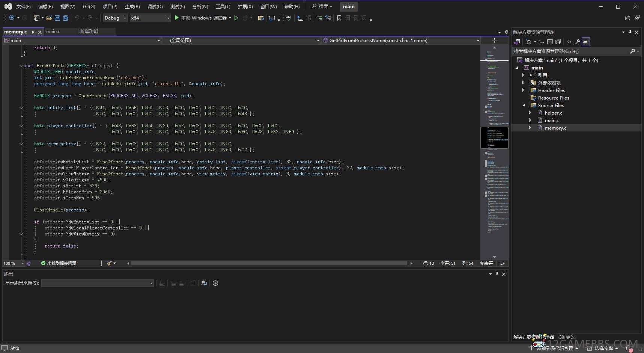Click 选择仓库 in the status bar
The image size is (644, 353).
pos(603,348)
